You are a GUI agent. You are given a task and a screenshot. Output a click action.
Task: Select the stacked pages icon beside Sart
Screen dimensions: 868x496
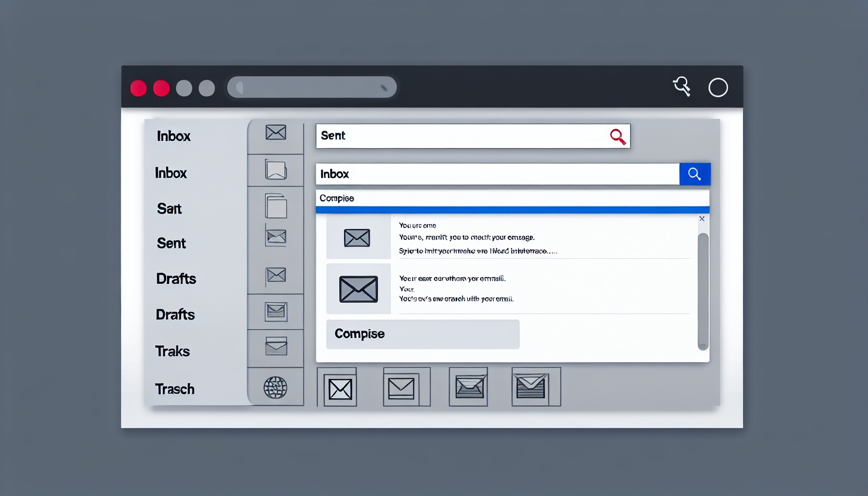[276, 206]
